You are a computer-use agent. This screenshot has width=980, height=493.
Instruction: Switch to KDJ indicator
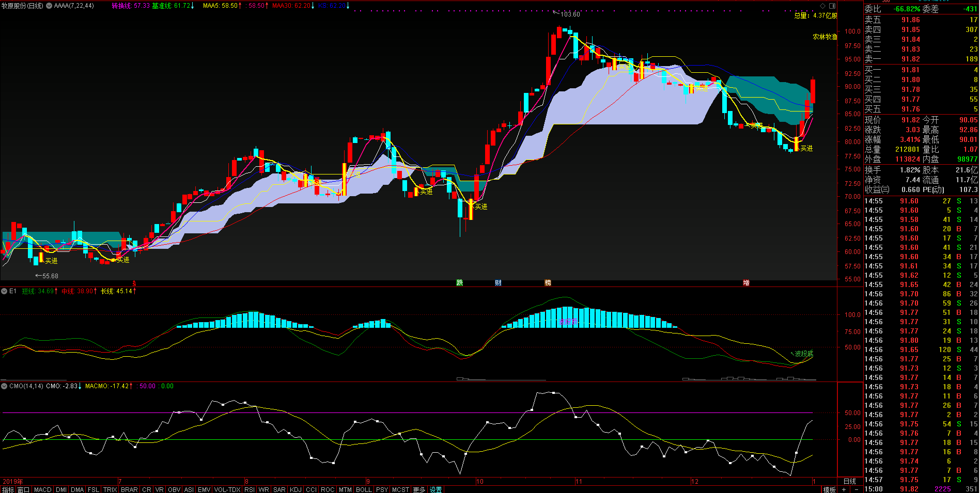click(x=296, y=489)
